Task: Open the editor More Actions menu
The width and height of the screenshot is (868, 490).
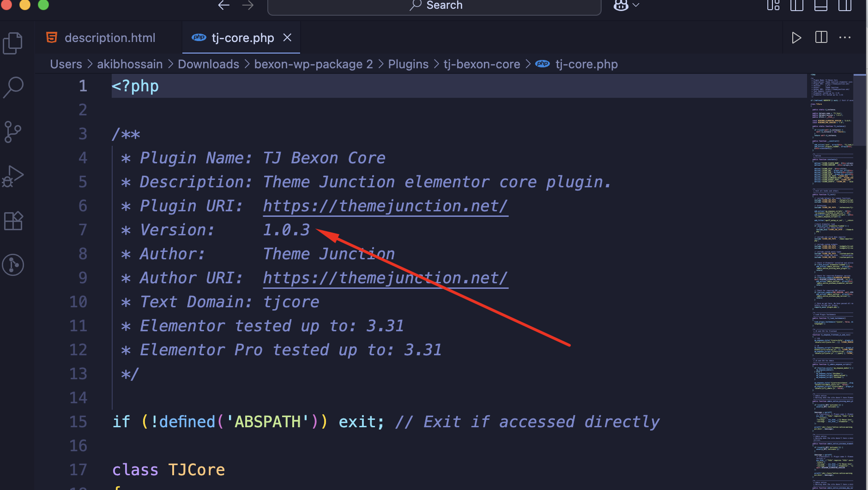Action: coord(845,38)
